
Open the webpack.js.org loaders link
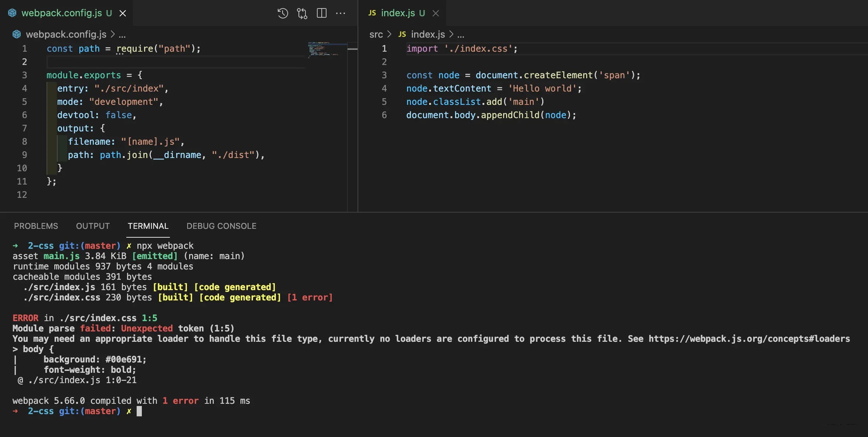click(749, 339)
